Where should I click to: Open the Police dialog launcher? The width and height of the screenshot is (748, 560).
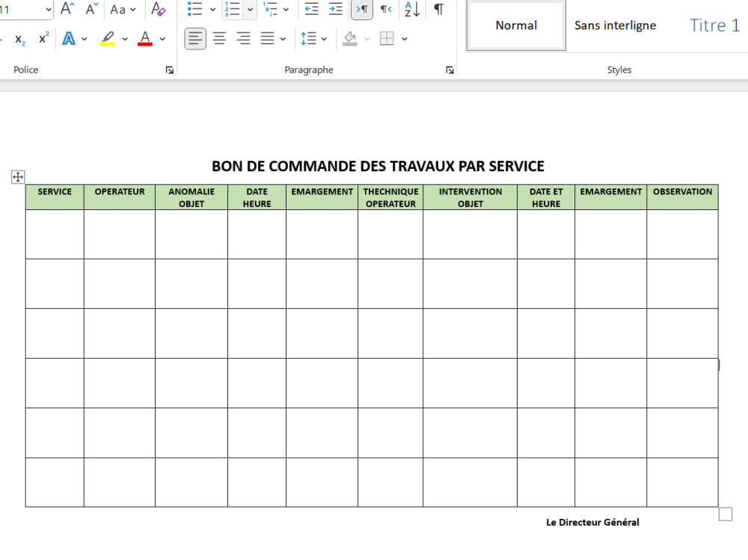click(x=169, y=70)
